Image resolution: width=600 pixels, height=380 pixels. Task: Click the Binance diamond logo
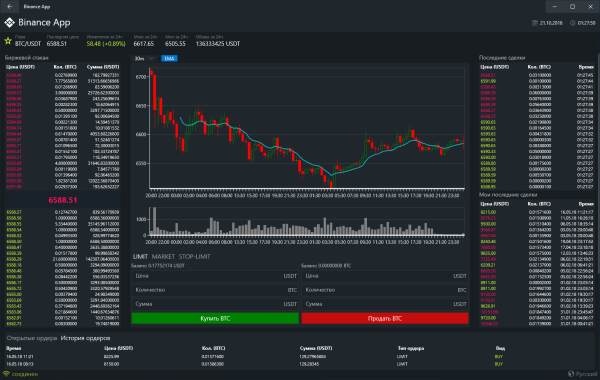pos(9,23)
